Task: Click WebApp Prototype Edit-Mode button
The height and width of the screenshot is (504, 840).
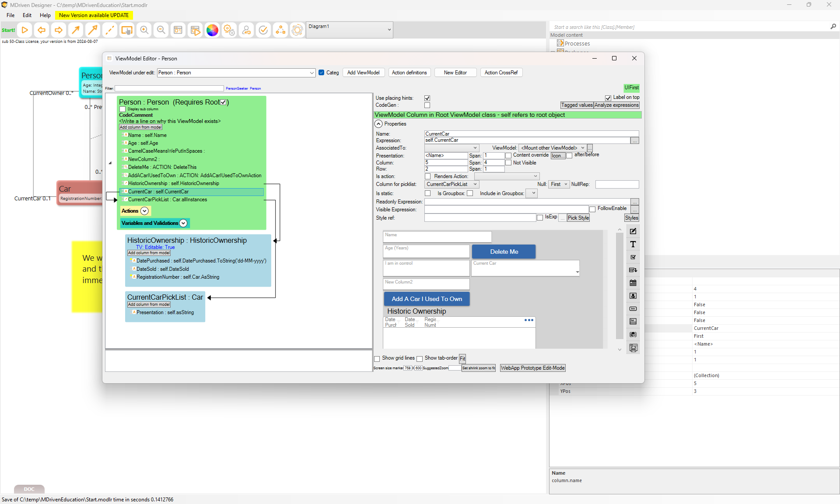Action: (x=532, y=368)
